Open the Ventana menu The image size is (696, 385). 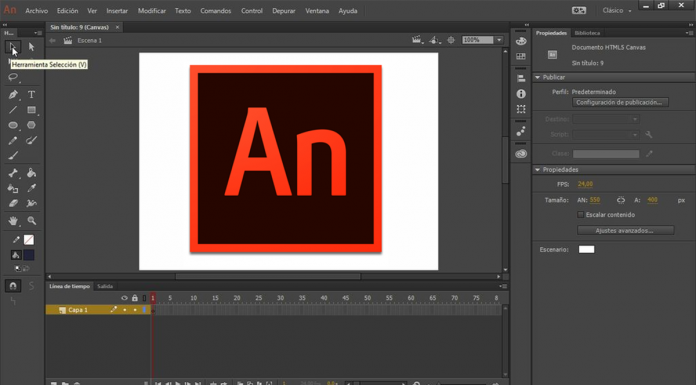pyautogui.click(x=317, y=11)
